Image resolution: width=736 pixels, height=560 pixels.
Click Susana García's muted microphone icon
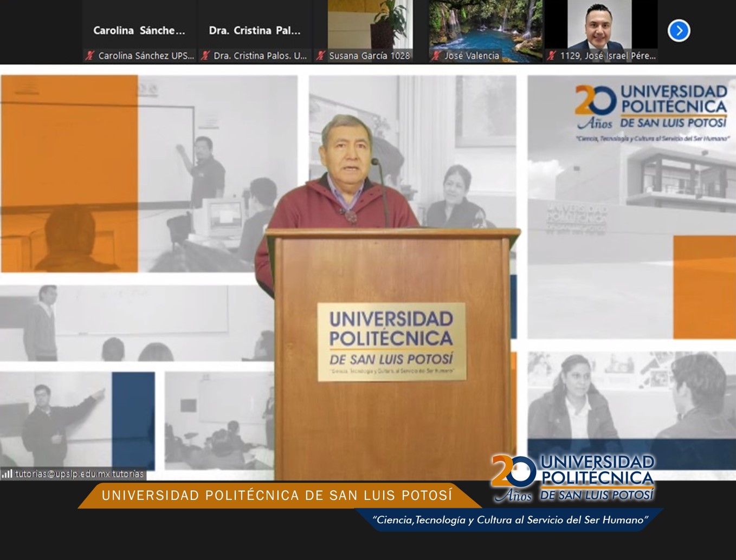pyautogui.click(x=321, y=55)
